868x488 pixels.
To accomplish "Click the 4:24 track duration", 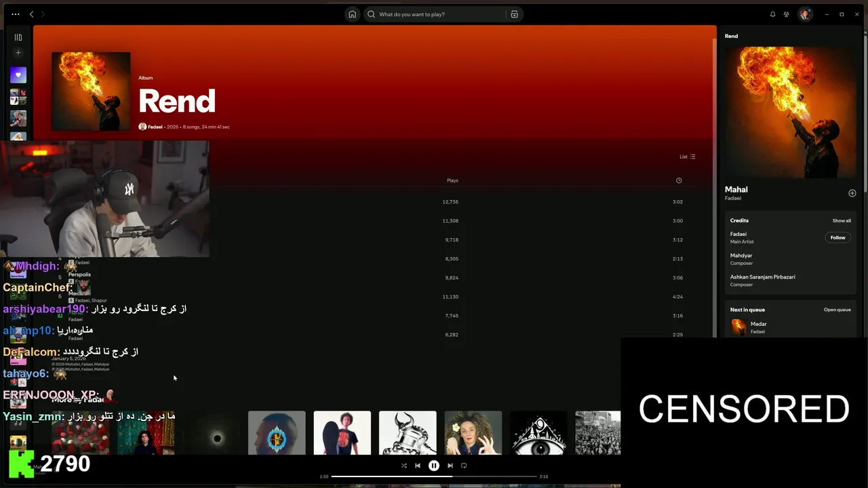I will 677,297.
